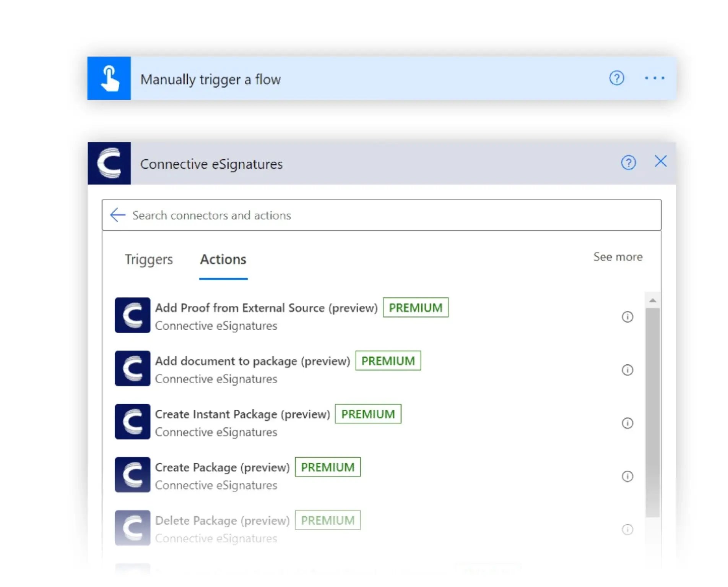Show info for Delete Package action
The image size is (728, 587).
point(627,530)
